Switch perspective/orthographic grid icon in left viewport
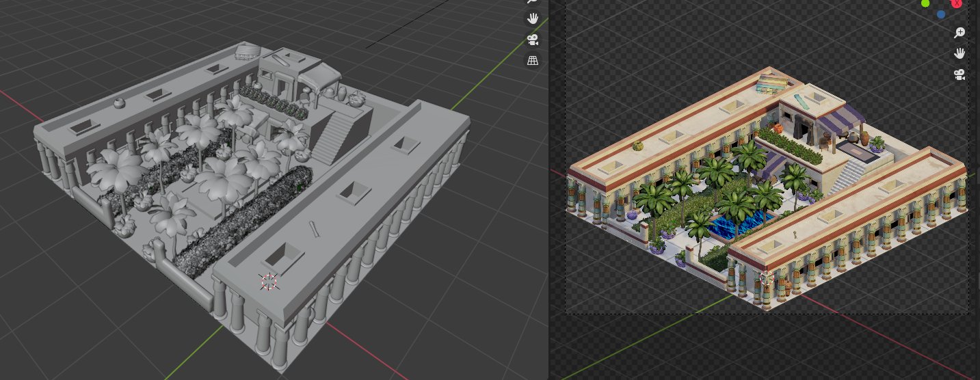The height and width of the screenshot is (380, 980). click(533, 61)
